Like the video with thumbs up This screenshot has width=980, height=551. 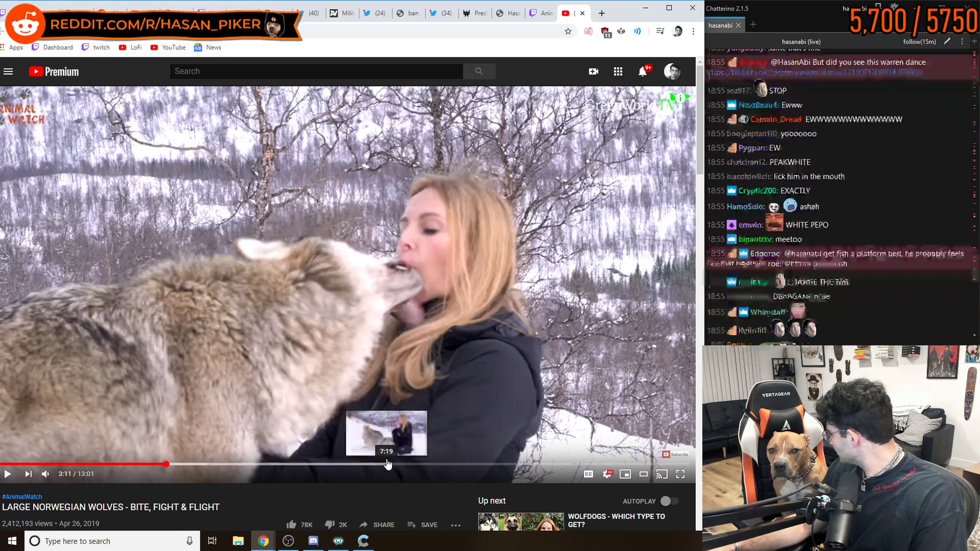click(299, 525)
